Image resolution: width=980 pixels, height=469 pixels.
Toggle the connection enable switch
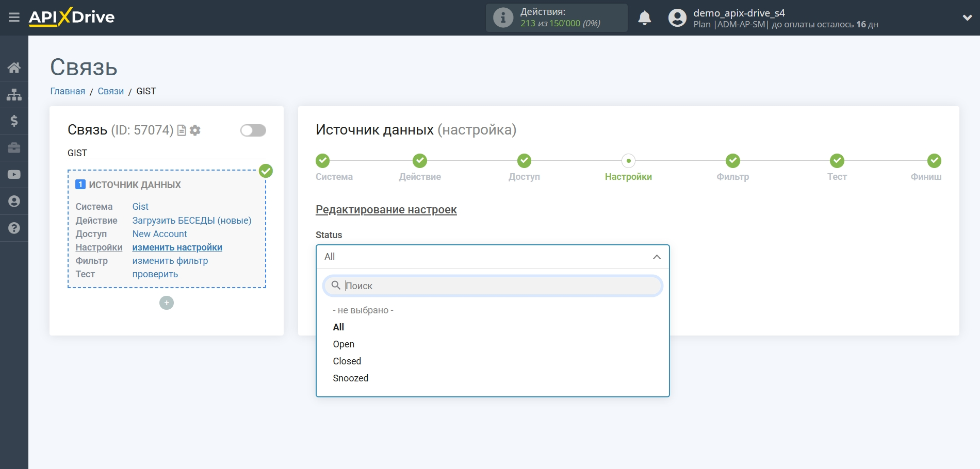252,130
